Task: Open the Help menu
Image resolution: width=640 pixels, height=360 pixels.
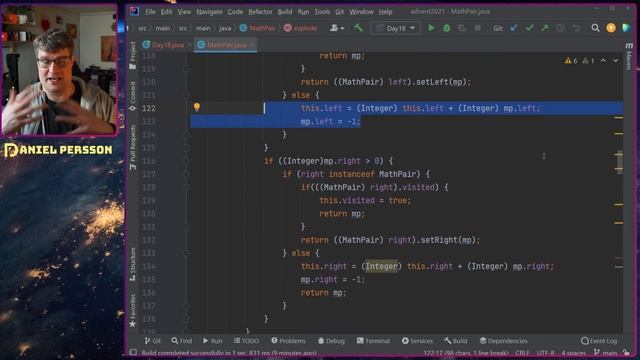Action: coord(385,11)
